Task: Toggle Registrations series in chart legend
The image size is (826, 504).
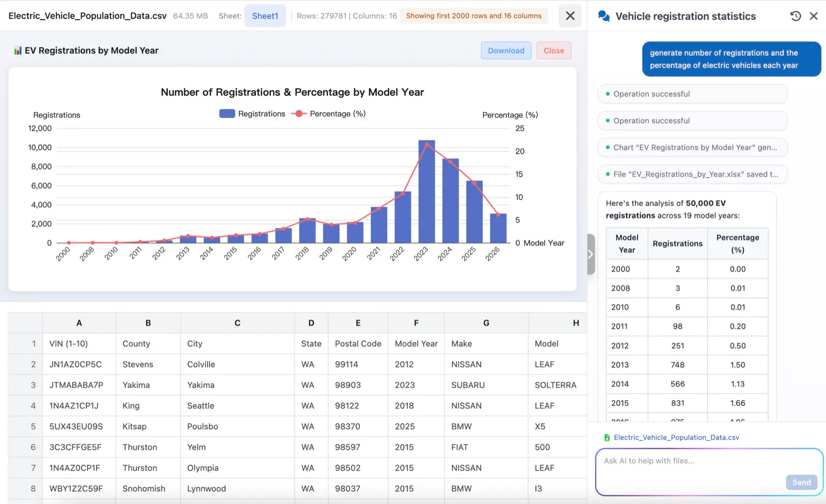Action: coord(252,113)
